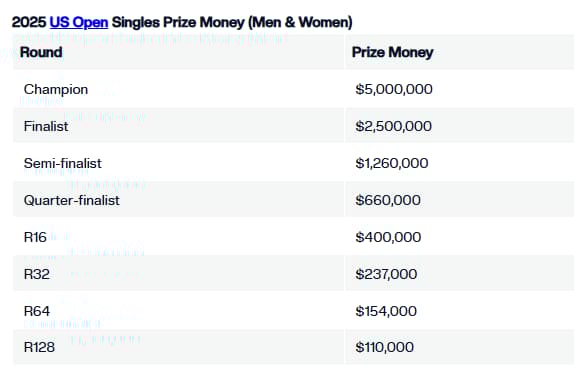Click the $237,000 prize cell

pos(386,274)
